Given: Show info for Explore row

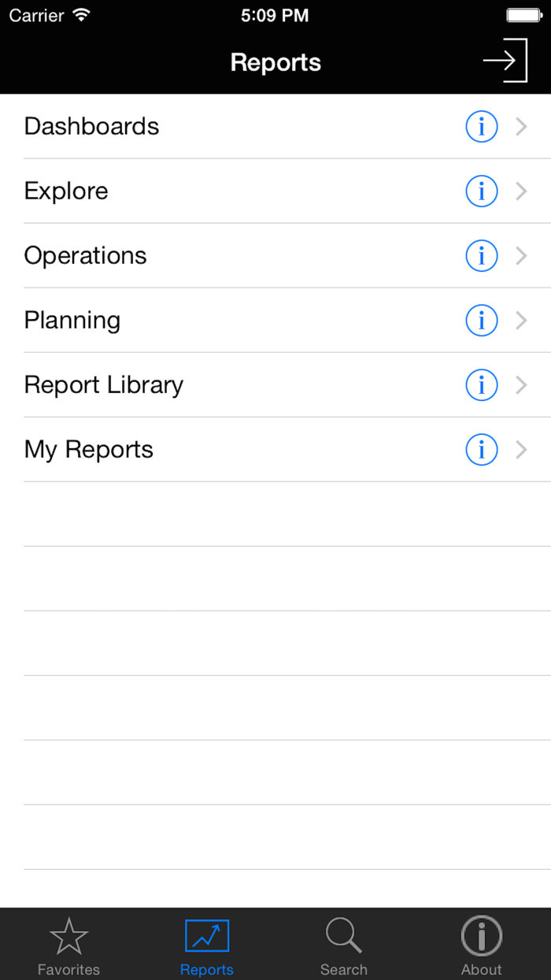Looking at the screenshot, I should pyautogui.click(x=482, y=191).
